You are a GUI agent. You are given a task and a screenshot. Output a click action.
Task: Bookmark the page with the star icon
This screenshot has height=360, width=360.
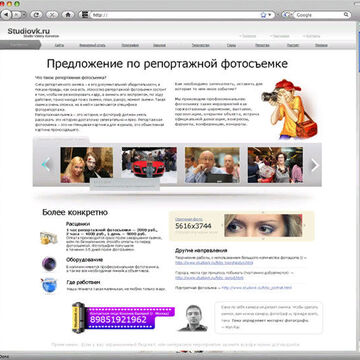(x=264, y=15)
